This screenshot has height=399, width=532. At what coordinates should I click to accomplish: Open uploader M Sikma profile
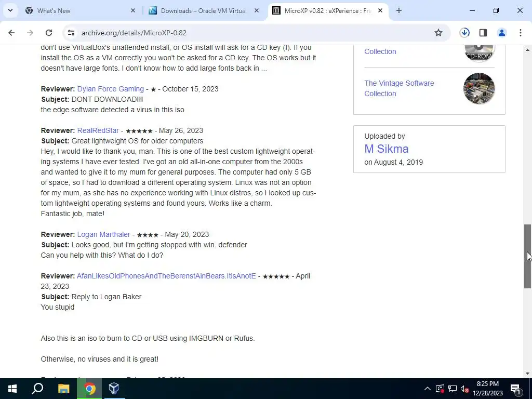point(387,149)
